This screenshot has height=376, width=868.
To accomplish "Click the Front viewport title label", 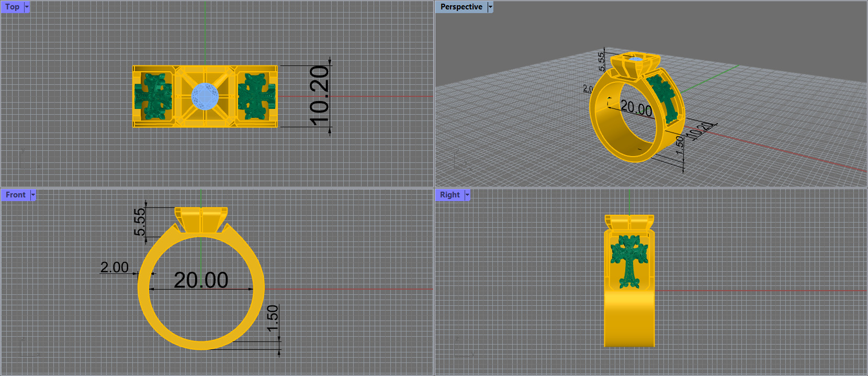I will (15, 195).
